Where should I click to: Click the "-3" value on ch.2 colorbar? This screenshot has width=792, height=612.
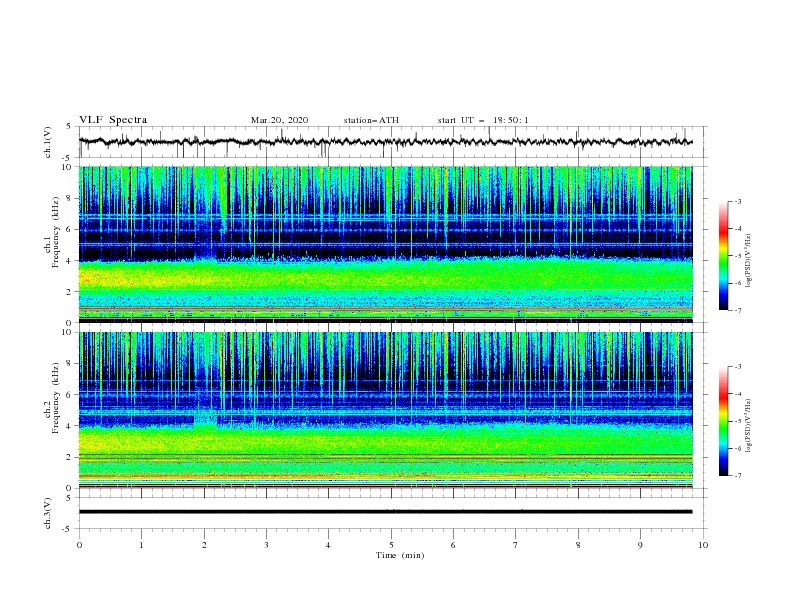(x=738, y=367)
